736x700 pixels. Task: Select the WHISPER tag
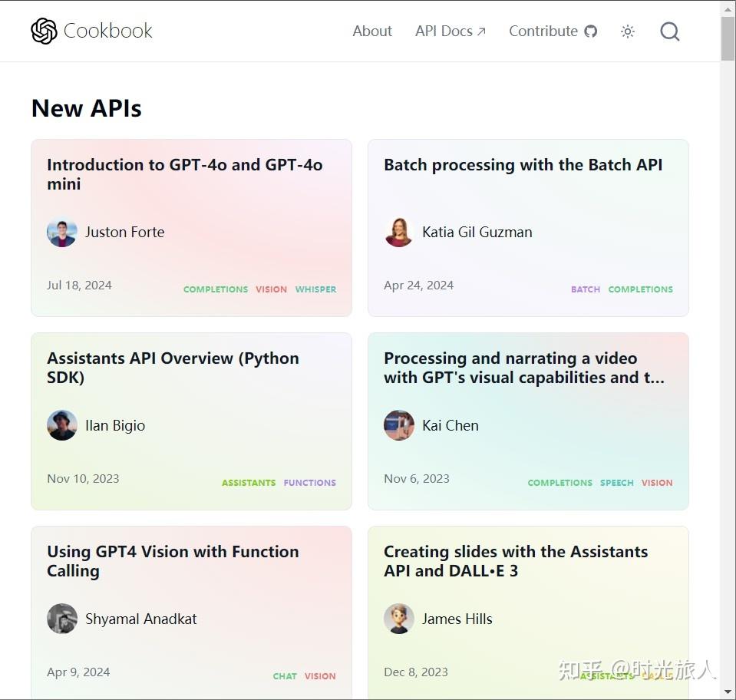click(x=315, y=289)
